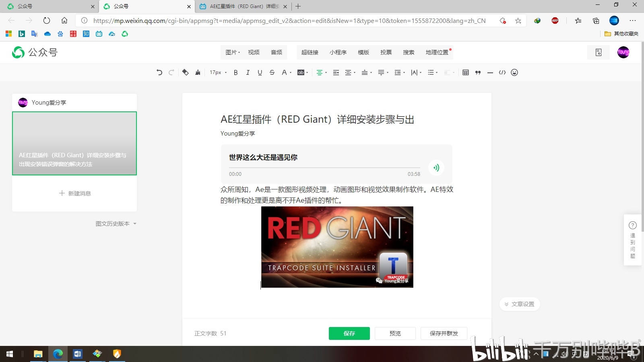Expand the 图文历史版本 history dropdown
The width and height of the screenshot is (644, 362).
click(x=116, y=224)
